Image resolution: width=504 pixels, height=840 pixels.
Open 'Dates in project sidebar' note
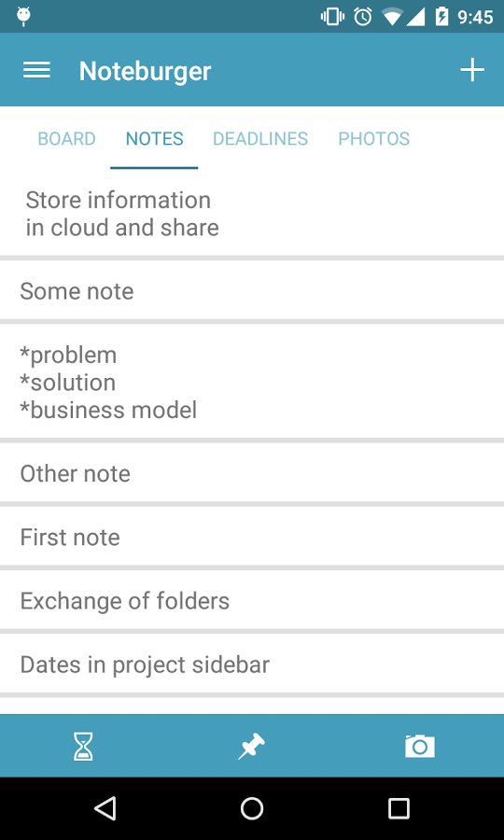(252, 665)
